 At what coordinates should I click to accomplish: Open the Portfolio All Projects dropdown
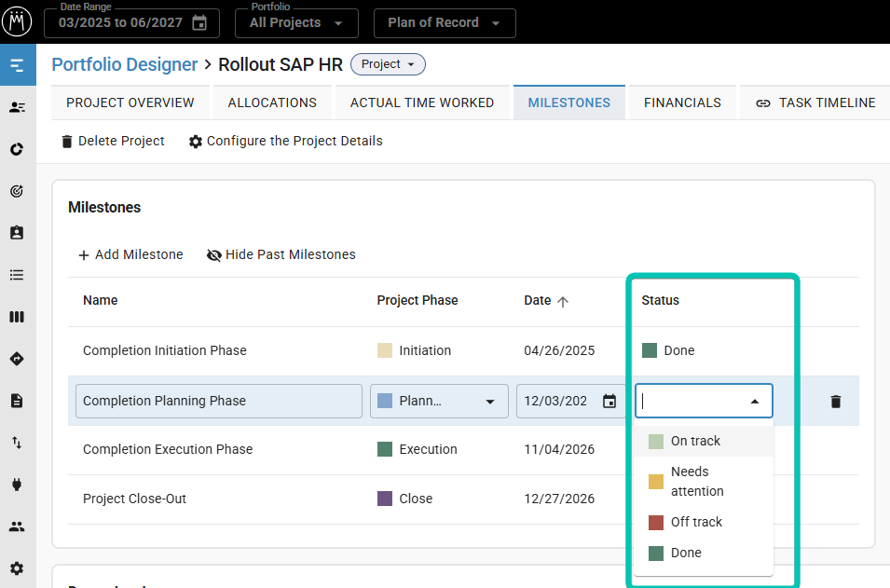click(296, 23)
